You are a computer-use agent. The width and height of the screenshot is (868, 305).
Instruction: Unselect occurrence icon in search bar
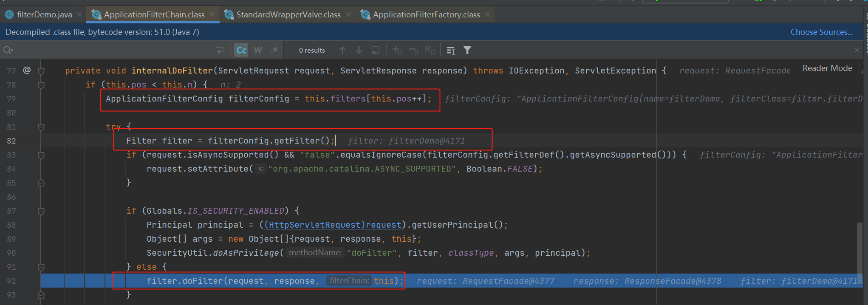pos(413,50)
